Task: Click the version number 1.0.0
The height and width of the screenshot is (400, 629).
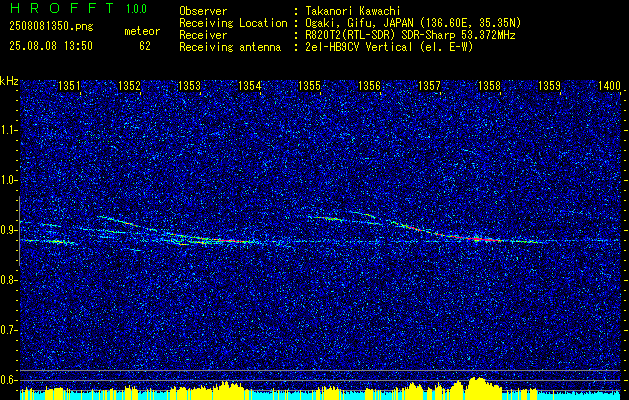Action: (136, 9)
